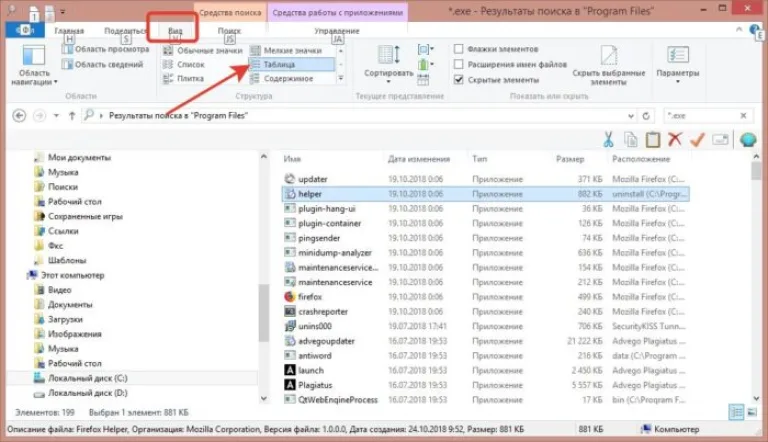Select Локальный диск (D:) in tree
768x442 pixels.
pos(87,393)
